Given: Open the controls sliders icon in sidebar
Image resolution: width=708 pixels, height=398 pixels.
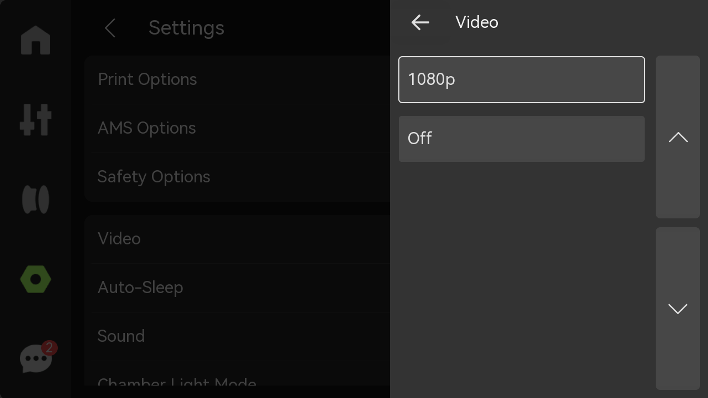Looking at the screenshot, I should tap(35, 120).
